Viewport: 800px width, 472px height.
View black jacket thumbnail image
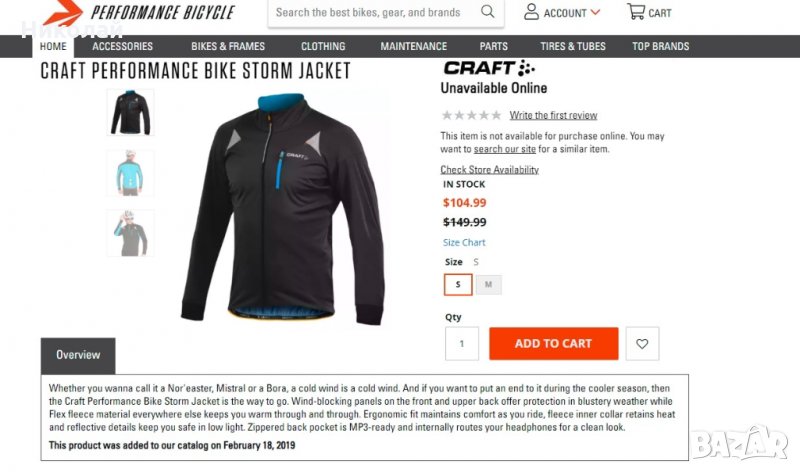[x=131, y=112]
